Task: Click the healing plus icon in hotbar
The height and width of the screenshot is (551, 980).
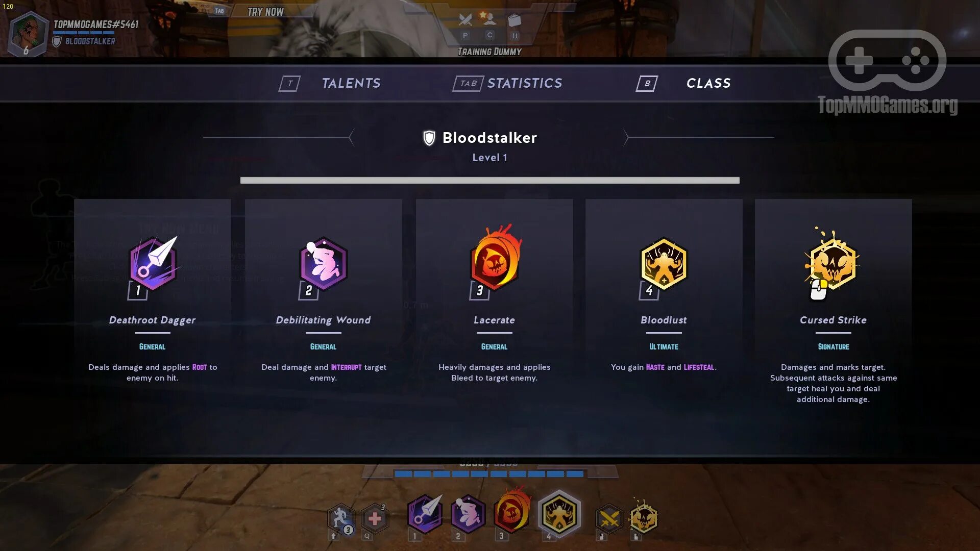Action: point(375,519)
